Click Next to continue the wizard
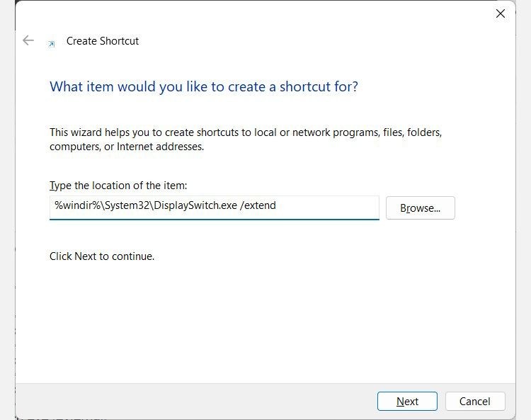The width and height of the screenshot is (531, 420). [x=407, y=401]
